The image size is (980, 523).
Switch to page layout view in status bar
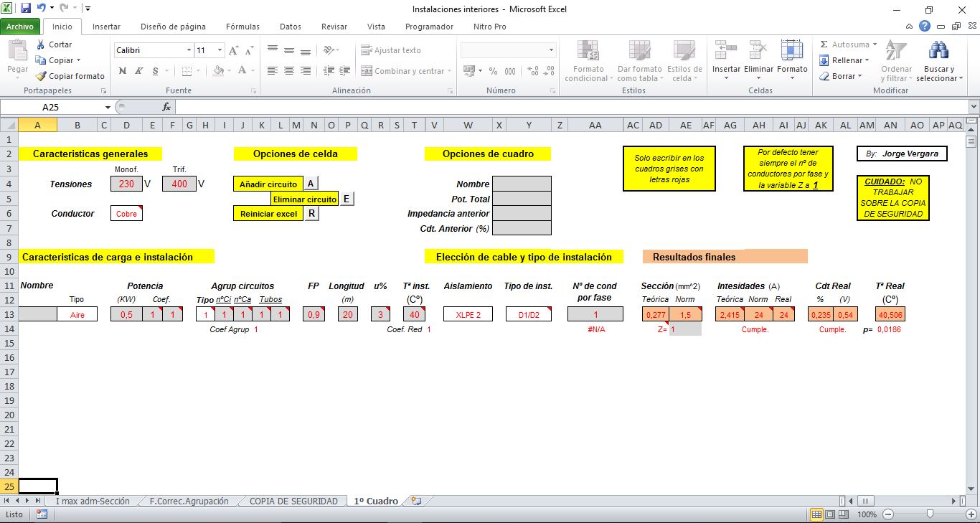(x=831, y=514)
